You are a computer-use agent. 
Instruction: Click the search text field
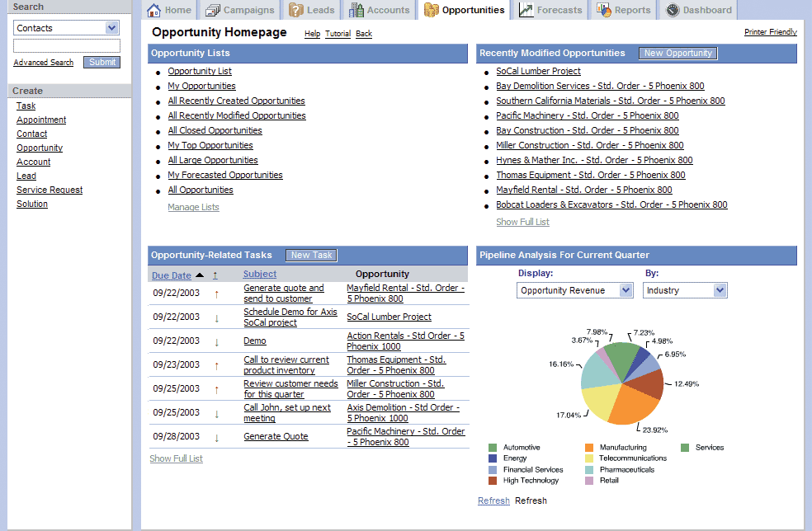(x=66, y=45)
